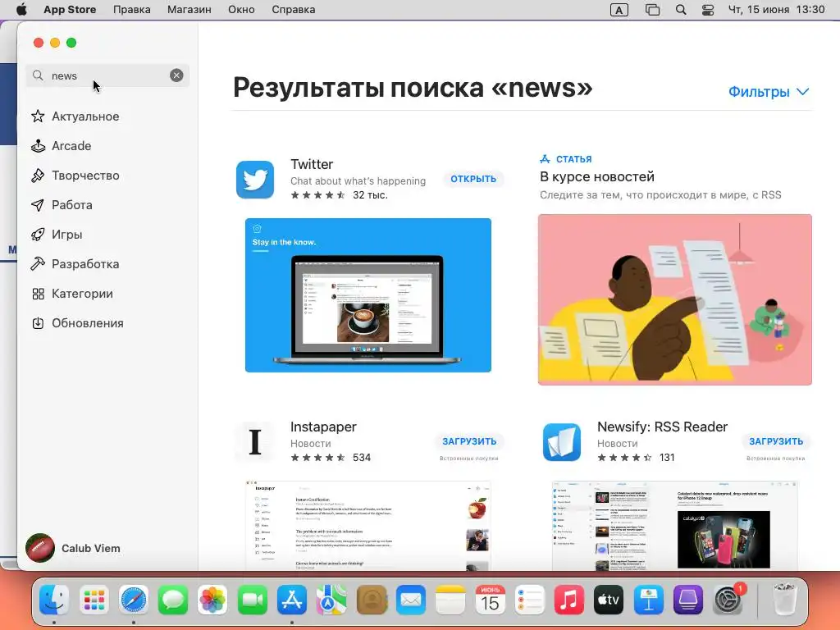Click the date and time in menu bar
The width and height of the screenshot is (840, 630).
pyautogui.click(x=776, y=10)
